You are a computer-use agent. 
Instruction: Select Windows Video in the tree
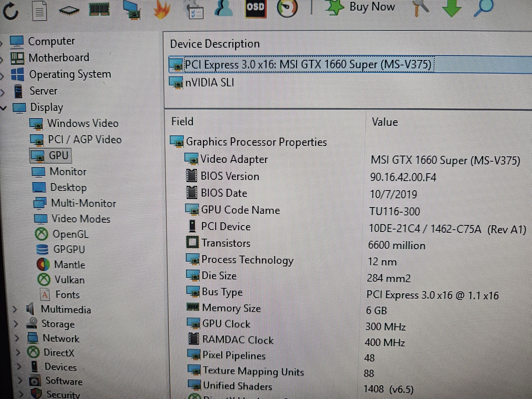tap(83, 123)
